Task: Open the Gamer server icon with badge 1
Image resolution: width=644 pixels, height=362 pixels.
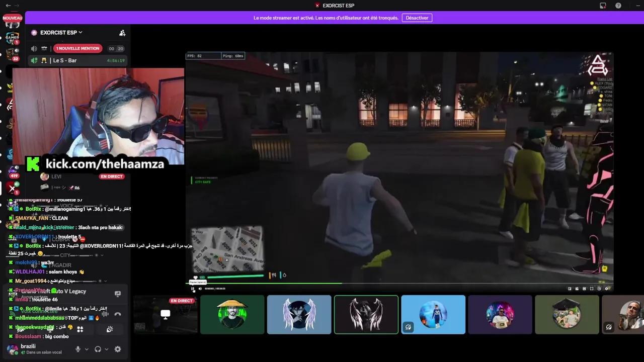Action: 13,37
